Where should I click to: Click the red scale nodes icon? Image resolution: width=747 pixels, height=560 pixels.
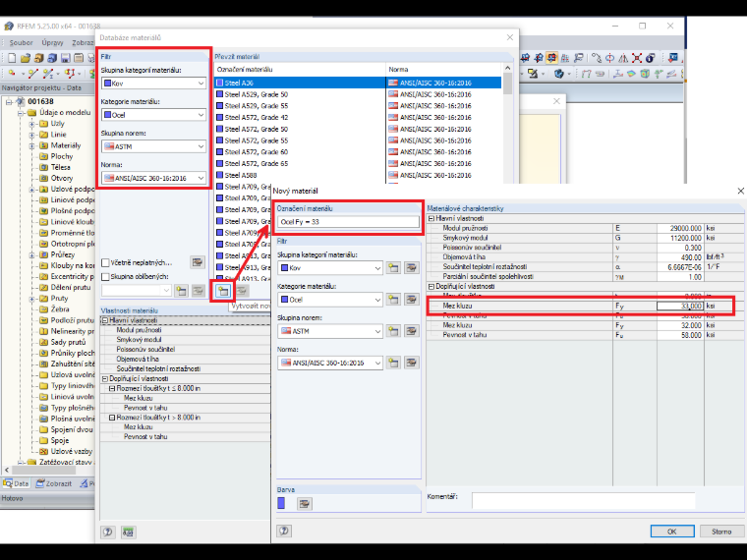[x=637, y=58]
